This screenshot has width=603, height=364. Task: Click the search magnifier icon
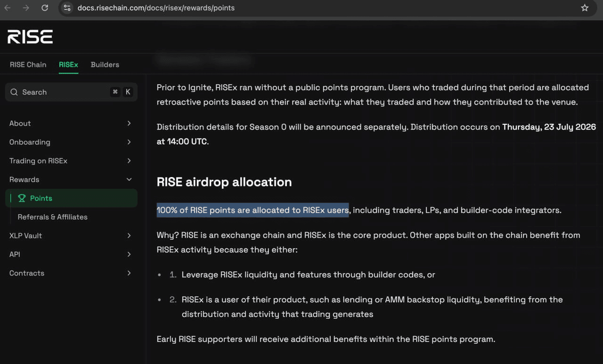(x=14, y=92)
